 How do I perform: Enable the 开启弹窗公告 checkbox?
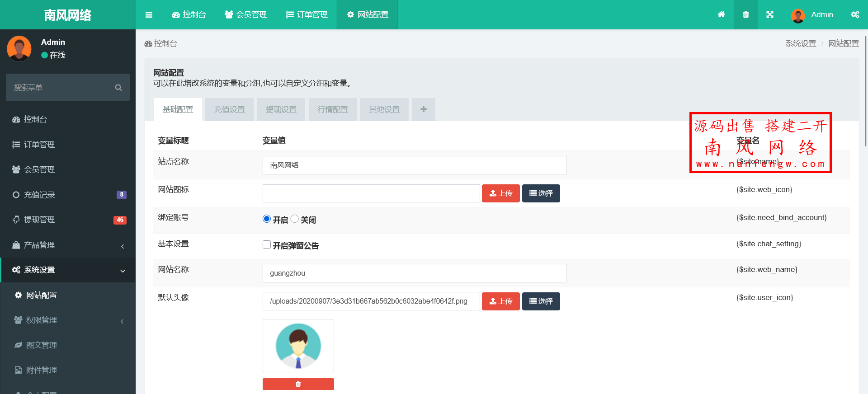[x=267, y=245]
